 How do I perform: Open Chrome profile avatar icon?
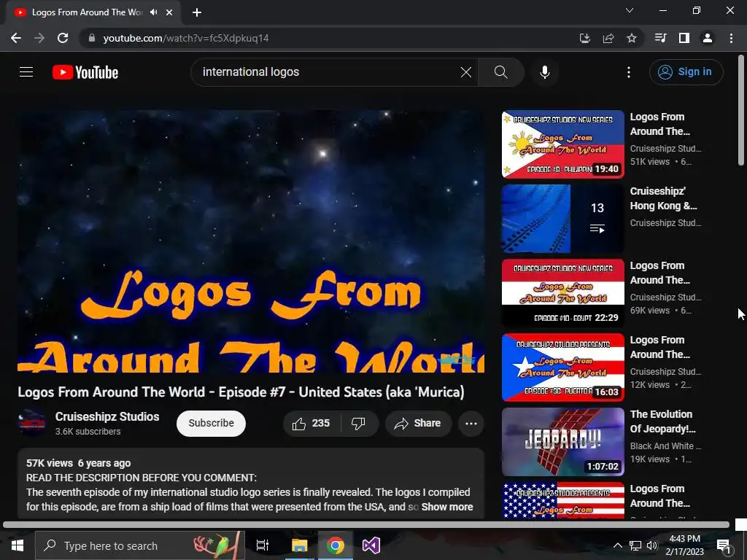[x=708, y=38]
